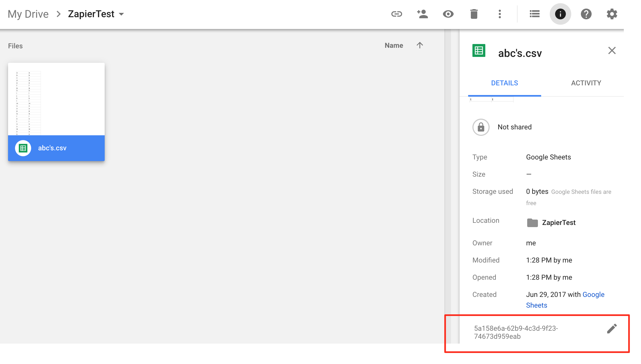Viewport: 641px width, 364px height.
Task: Open the settings gear menu
Action: (612, 14)
